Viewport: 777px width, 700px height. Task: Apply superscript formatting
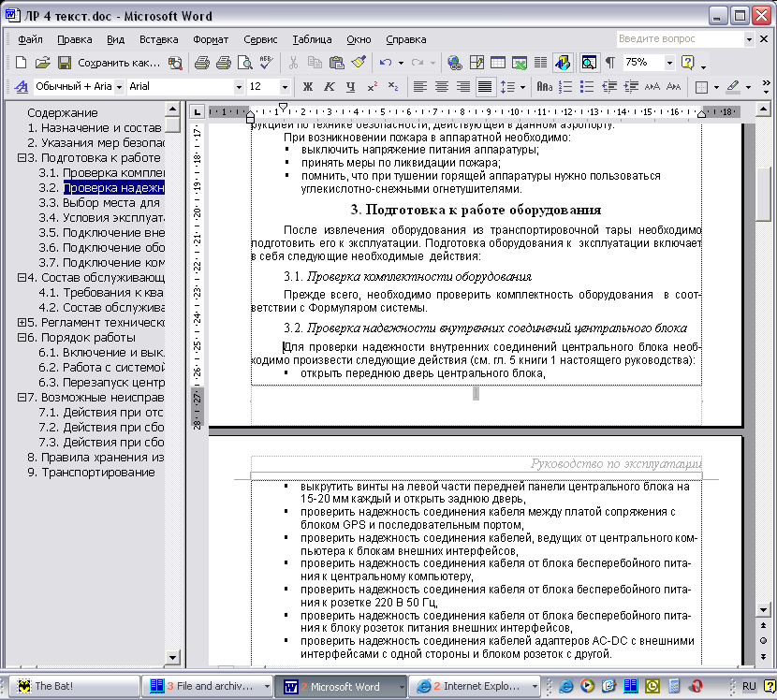click(373, 87)
